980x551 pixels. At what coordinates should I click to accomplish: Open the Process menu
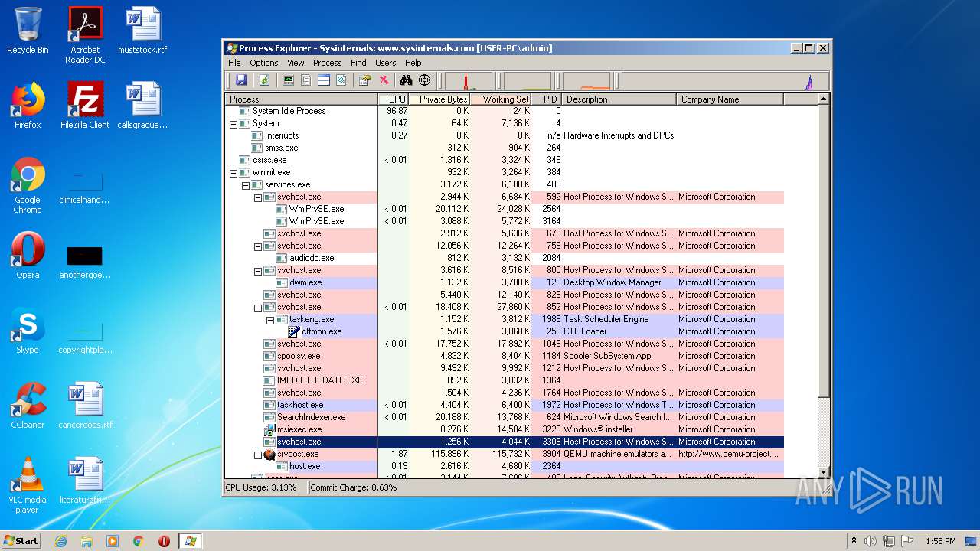click(327, 63)
